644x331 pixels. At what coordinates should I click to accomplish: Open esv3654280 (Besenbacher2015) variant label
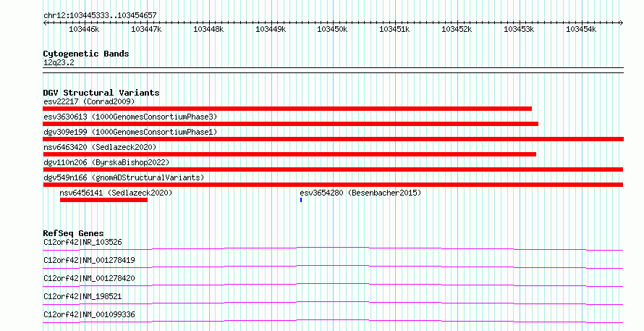click(x=360, y=193)
